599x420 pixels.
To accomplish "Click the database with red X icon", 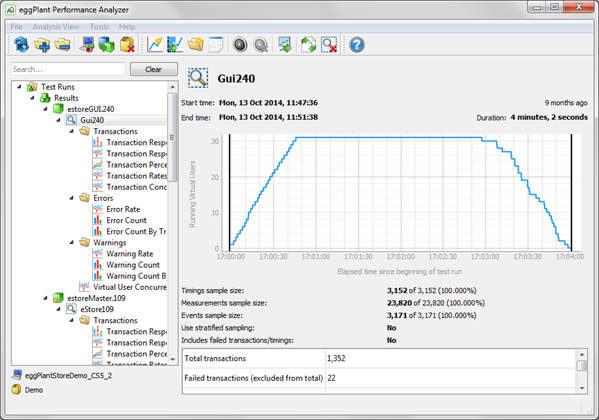I will (x=127, y=45).
